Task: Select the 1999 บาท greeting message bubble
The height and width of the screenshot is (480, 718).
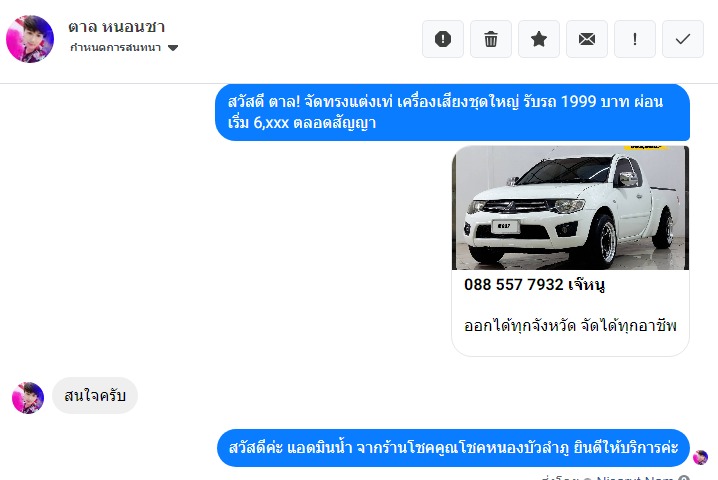Action: coord(452,112)
